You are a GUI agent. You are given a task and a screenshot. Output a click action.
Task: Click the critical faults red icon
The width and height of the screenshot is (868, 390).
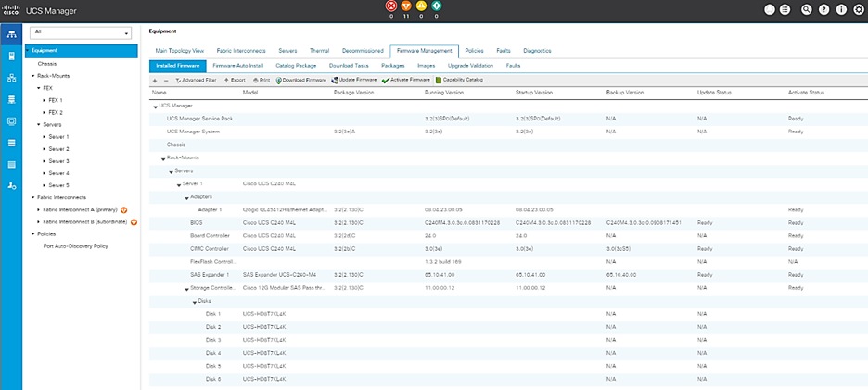tap(391, 6)
